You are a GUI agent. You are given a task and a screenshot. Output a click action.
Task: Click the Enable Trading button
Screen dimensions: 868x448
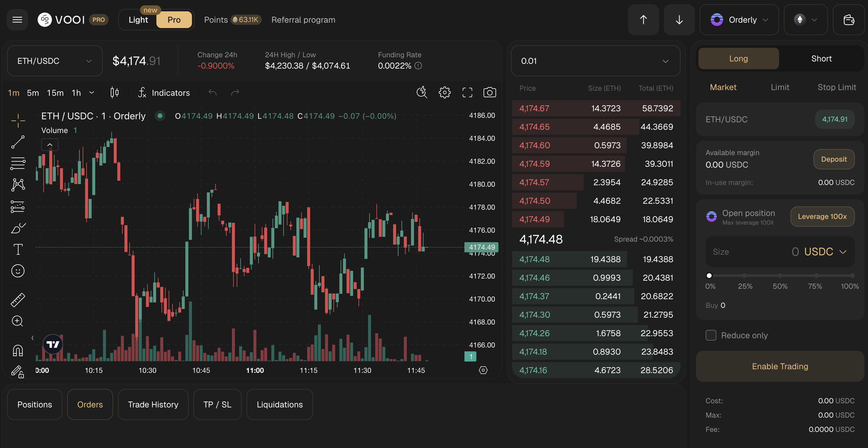(780, 366)
